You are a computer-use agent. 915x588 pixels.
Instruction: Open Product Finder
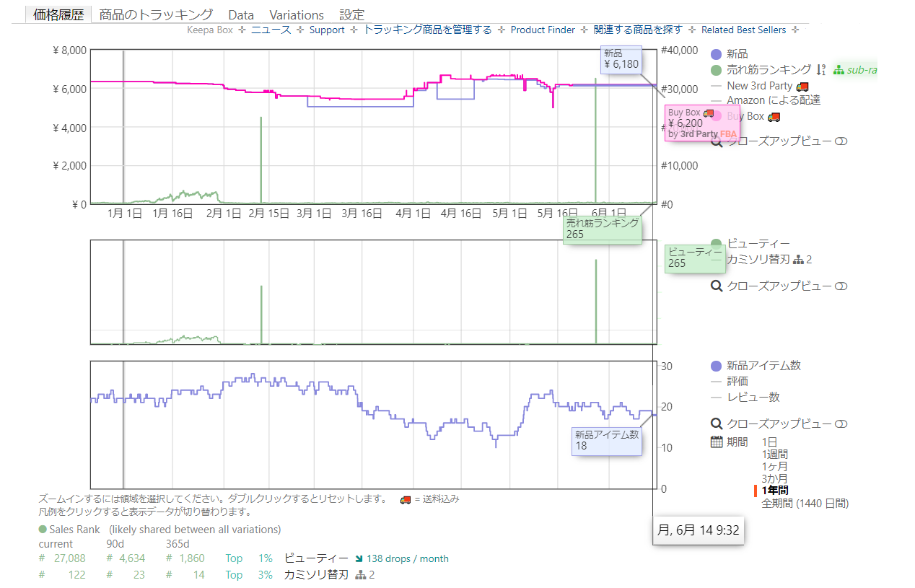click(543, 30)
